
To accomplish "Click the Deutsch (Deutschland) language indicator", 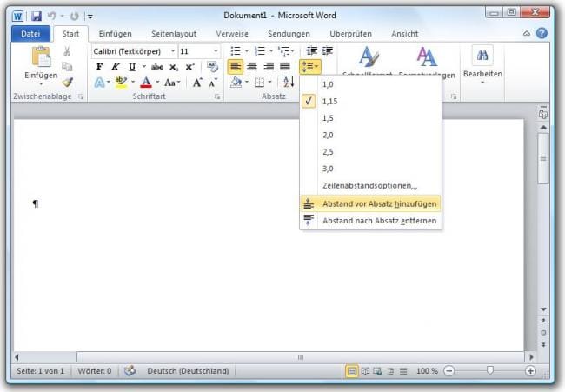I will pos(188,371).
